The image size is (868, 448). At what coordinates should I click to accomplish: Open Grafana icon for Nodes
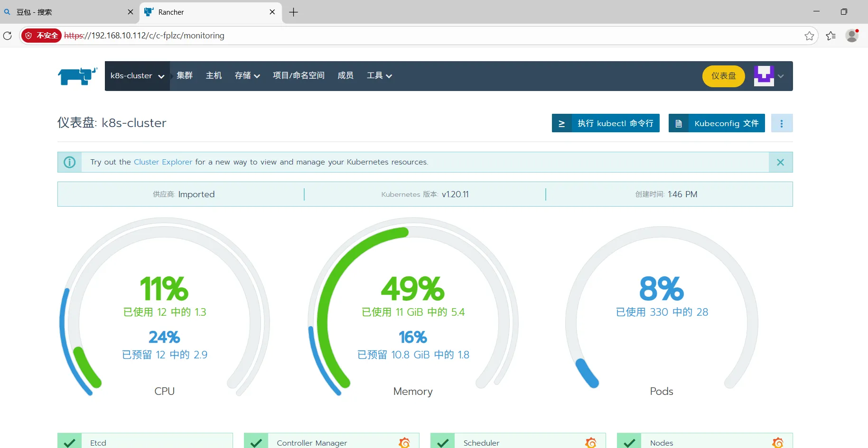click(778, 443)
